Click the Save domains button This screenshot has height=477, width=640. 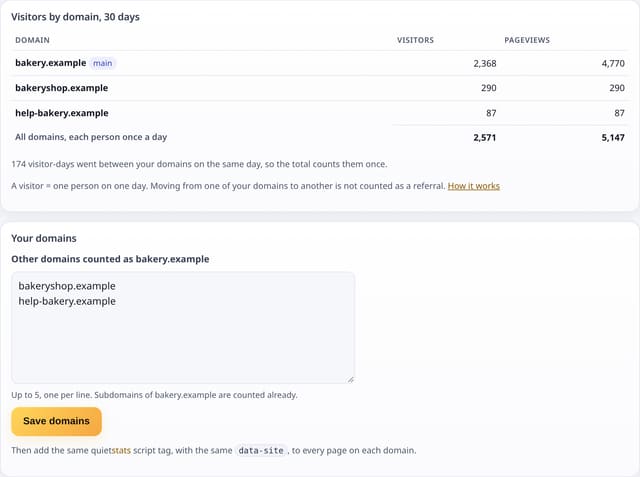[56, 421]
